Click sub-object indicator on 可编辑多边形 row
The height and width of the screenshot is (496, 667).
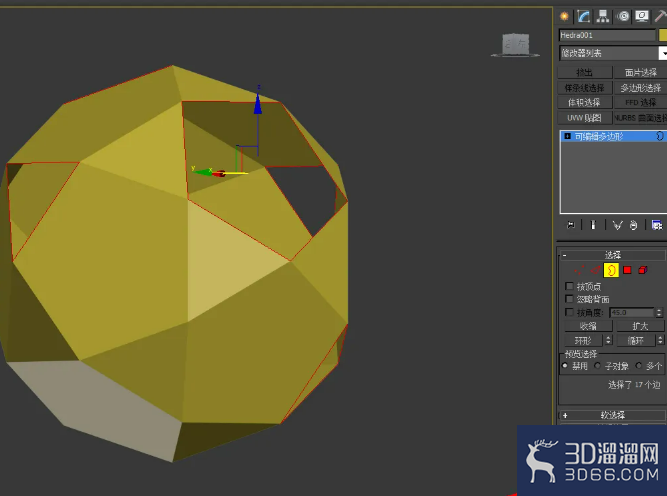click(660, 136)
